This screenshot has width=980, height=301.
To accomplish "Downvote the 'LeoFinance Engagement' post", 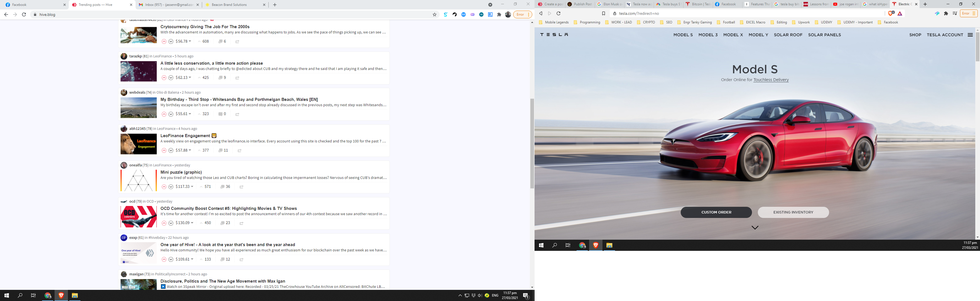I will point(171,151).
